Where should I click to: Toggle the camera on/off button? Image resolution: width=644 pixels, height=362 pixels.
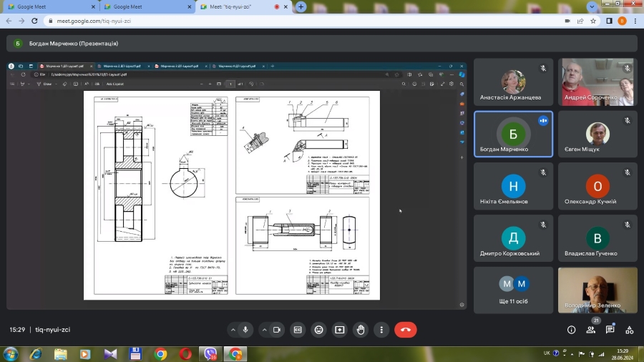coord(276,330)
